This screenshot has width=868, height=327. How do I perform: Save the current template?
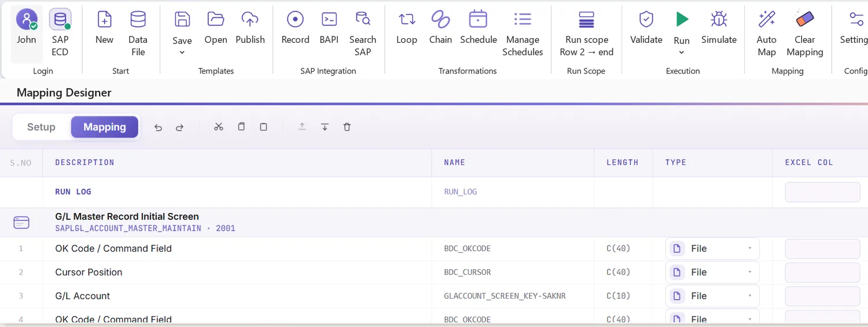[182, 28]
